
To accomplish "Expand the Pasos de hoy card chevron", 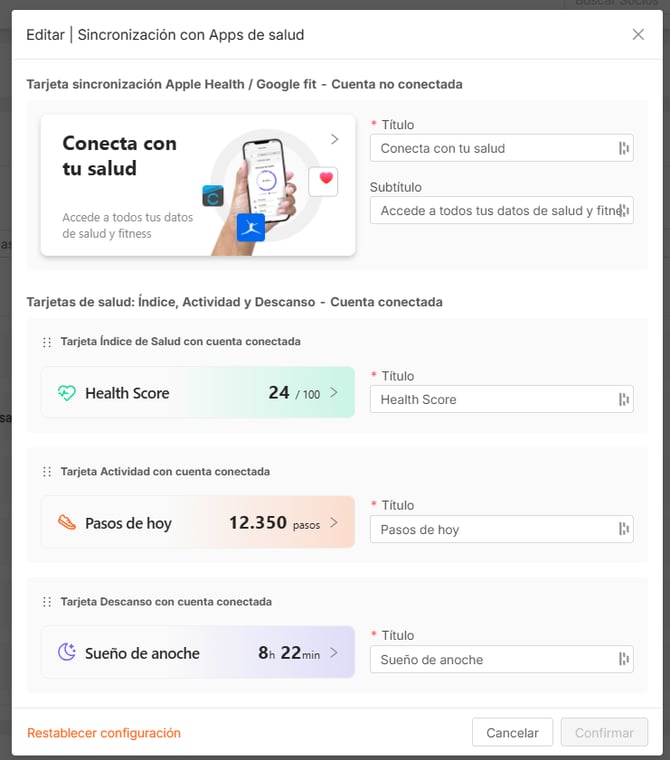I will (x=334, y=522).
